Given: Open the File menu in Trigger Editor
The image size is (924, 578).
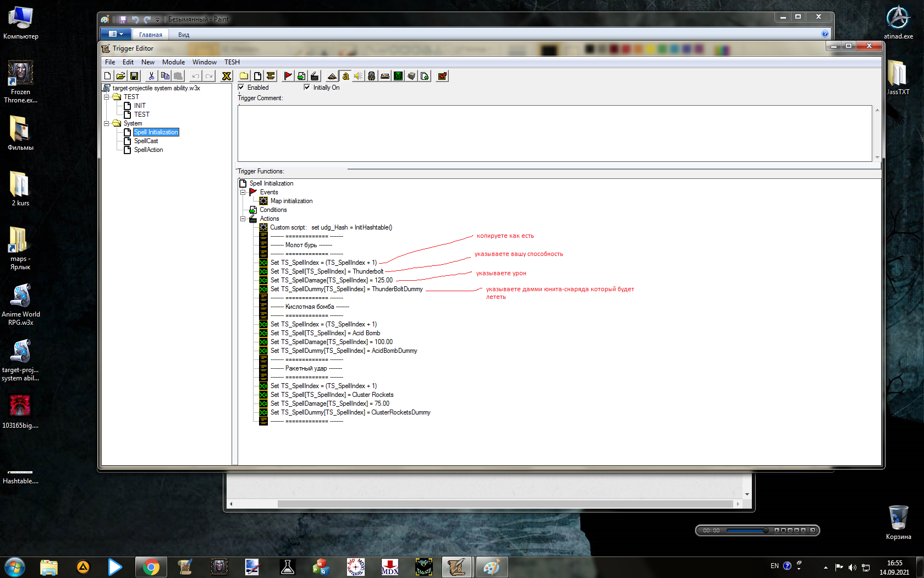Looking at the screenshot, I should tap(110, 62).
